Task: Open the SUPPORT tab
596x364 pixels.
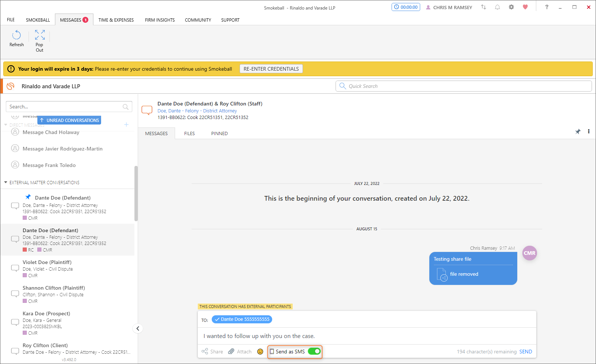Action: [230, 20]
